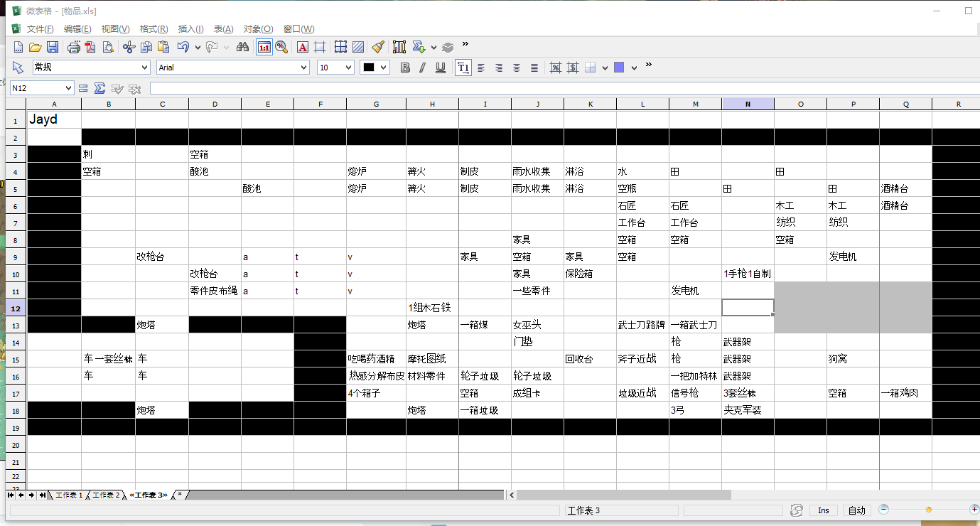The width and height of the screenshot is (980, 526).
Task: Click the zoom slider handle
Action: point(929,510)
